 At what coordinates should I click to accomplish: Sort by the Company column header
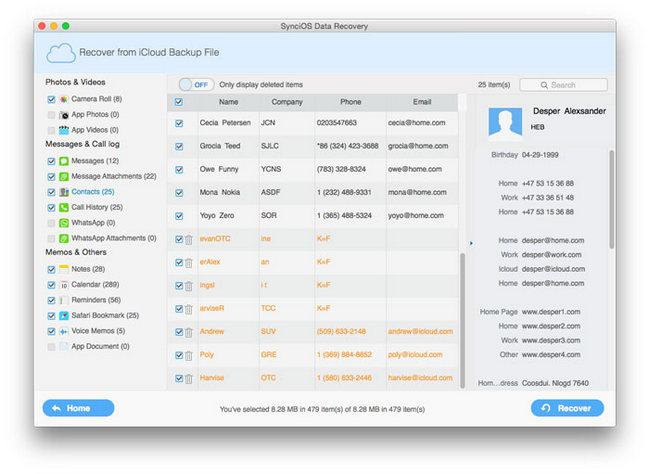pos(287,102)
